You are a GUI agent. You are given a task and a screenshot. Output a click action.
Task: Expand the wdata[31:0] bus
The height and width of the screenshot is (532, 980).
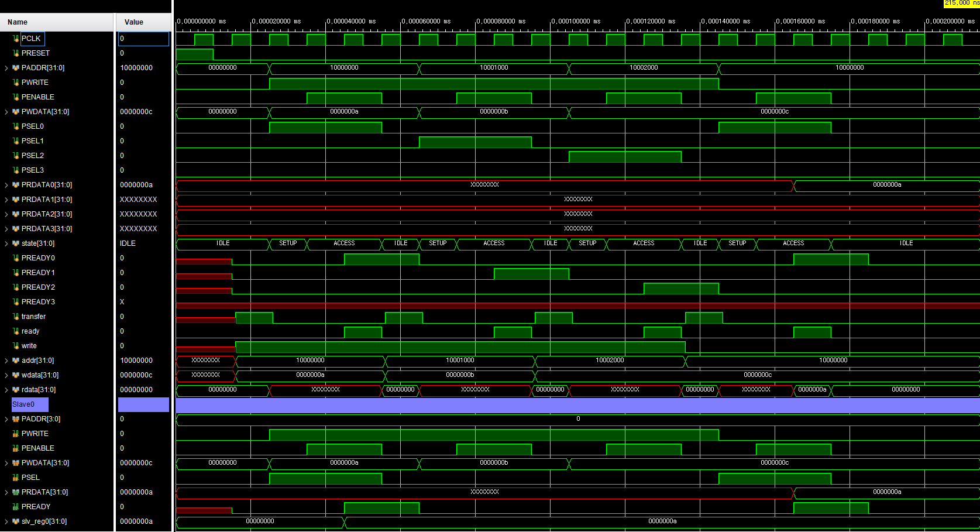[x=6, y=375]
